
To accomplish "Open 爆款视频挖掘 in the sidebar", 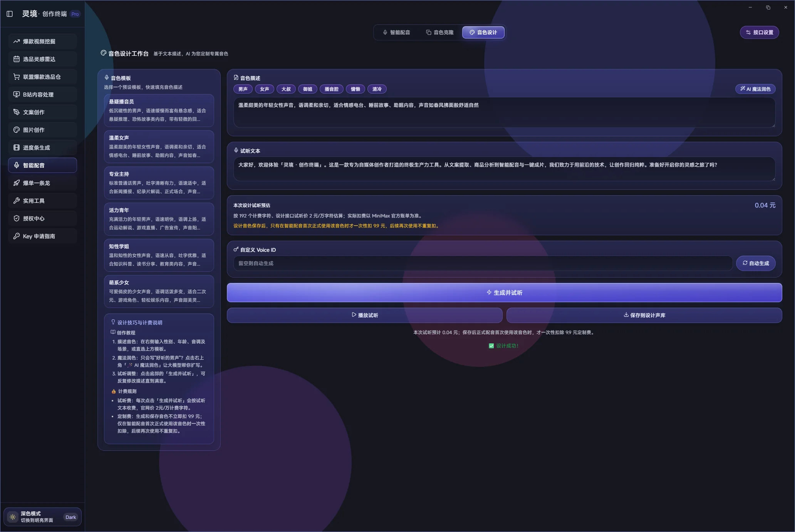I will pos(42,41).
